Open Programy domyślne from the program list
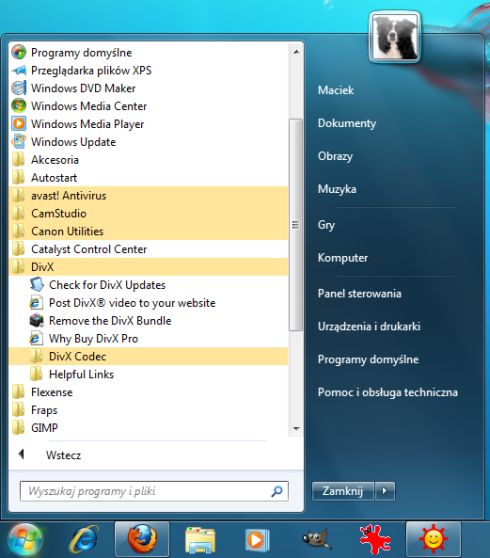Image resolution: width=490 pixels, height=558 pixels. (148, 53)
